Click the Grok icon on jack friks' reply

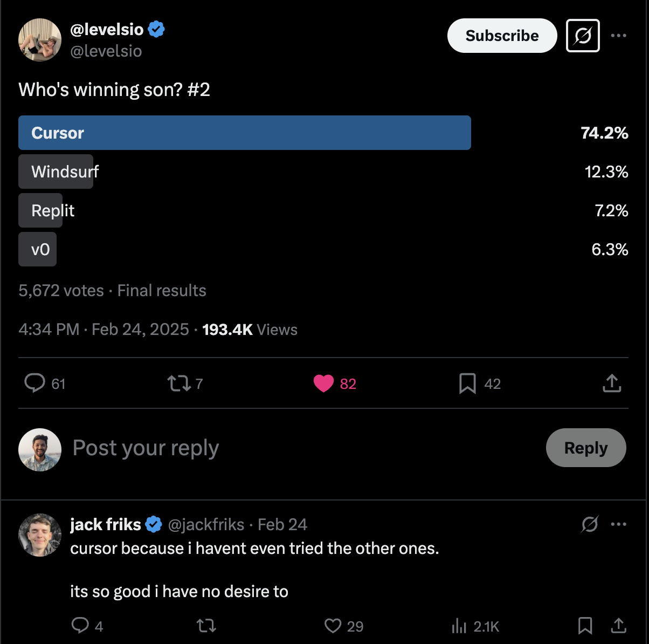(x=590, y=524)
